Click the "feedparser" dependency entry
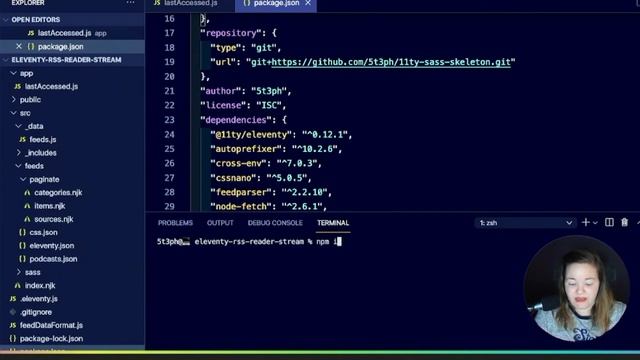The height and width of the screenshot is (360, 640). pos(271,192)
